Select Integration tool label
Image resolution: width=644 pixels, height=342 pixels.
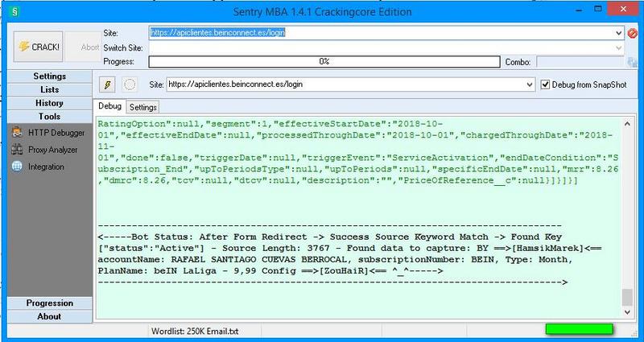[x=46, y=167]
